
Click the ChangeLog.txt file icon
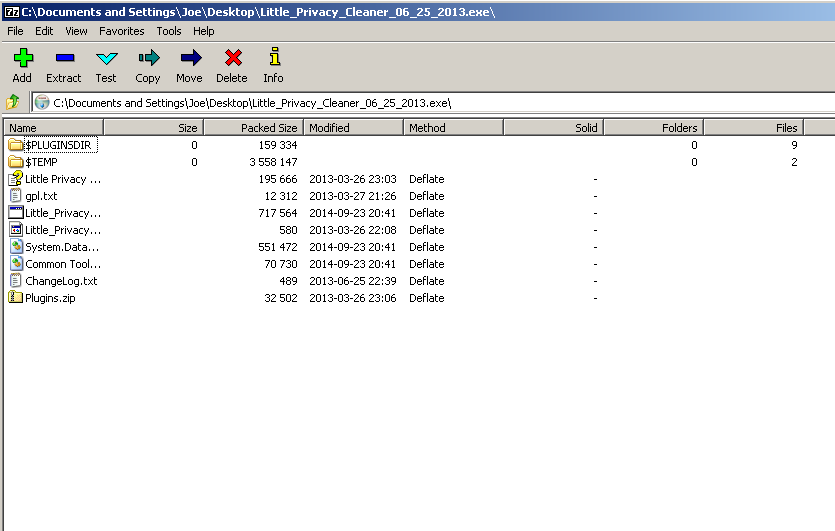click(x=16, y=281)
